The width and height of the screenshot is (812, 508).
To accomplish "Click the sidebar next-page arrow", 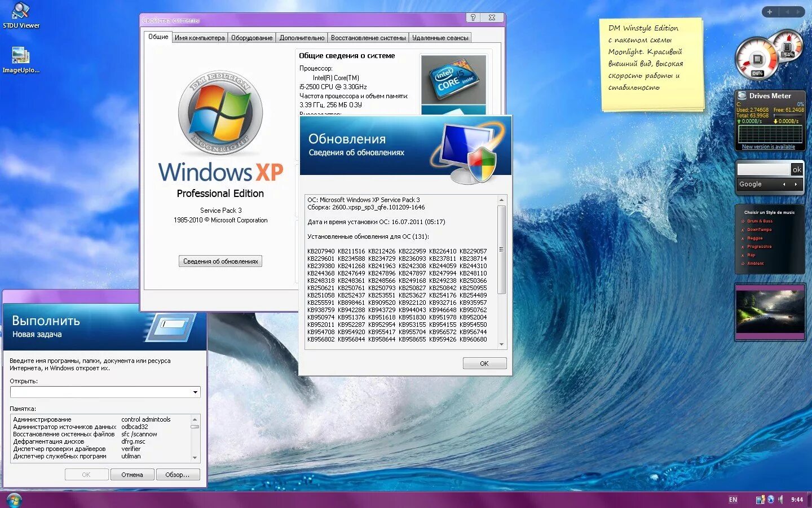I will click(798, 12).
